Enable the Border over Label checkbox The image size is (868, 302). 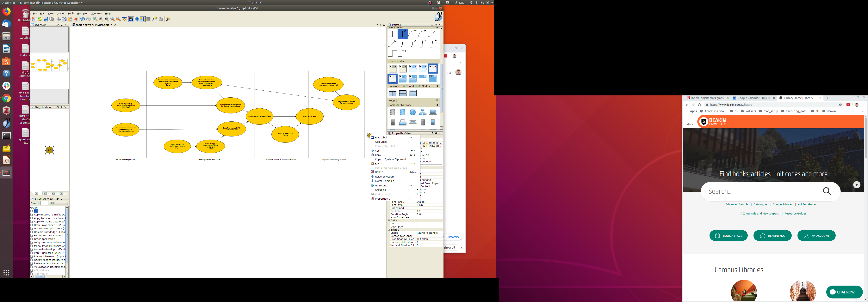click(x=418, y=236)
